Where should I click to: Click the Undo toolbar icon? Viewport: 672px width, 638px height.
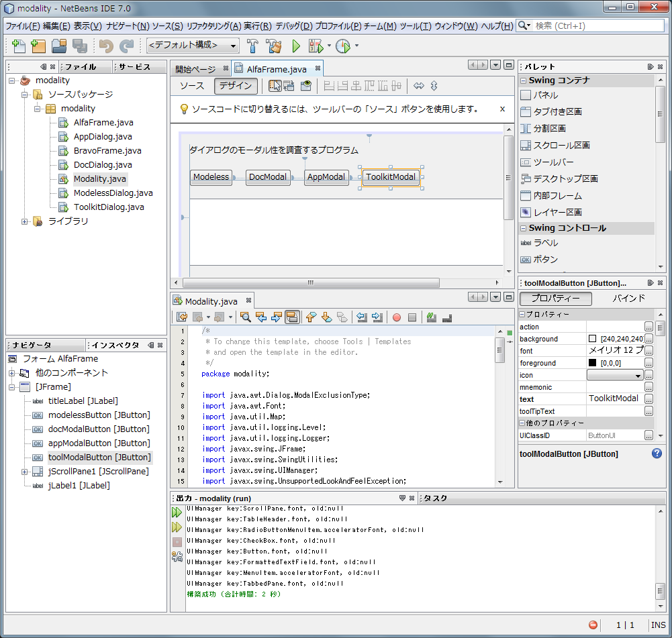(106, 46)
